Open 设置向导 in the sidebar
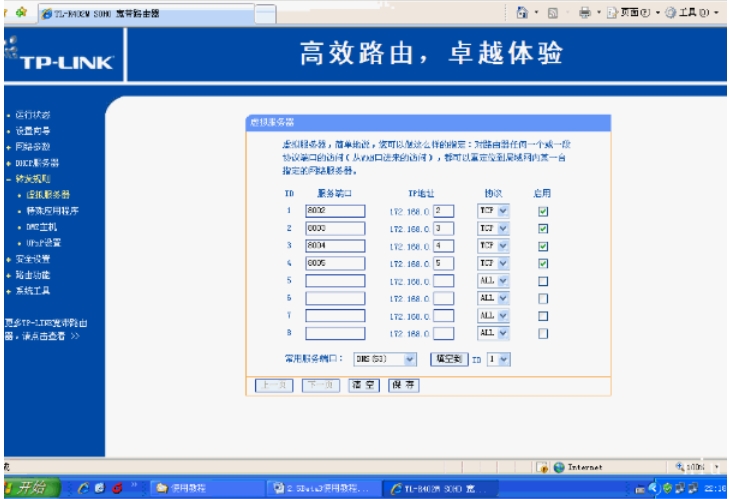The width and height of the screenshot is (730, 499). [33, 131]
